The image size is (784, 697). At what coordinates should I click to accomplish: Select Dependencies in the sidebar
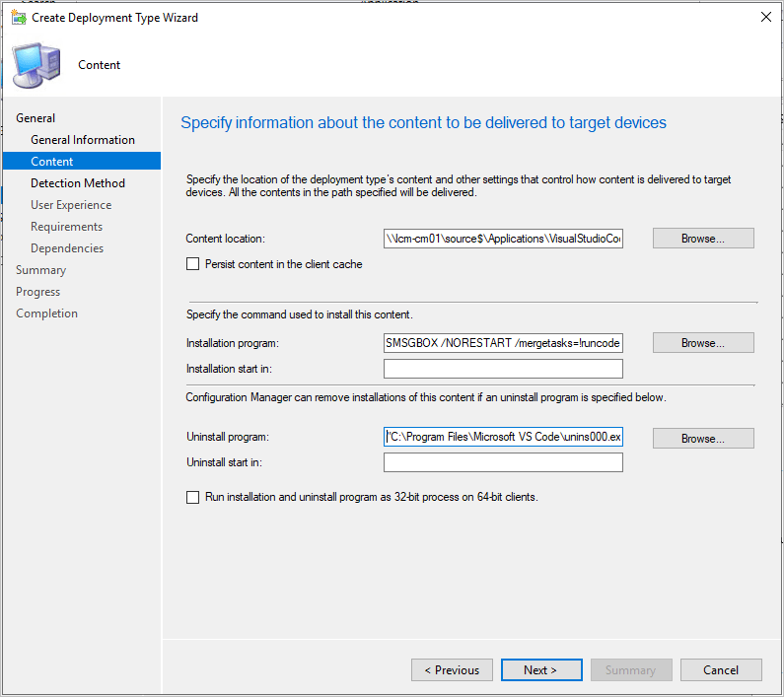67,248
